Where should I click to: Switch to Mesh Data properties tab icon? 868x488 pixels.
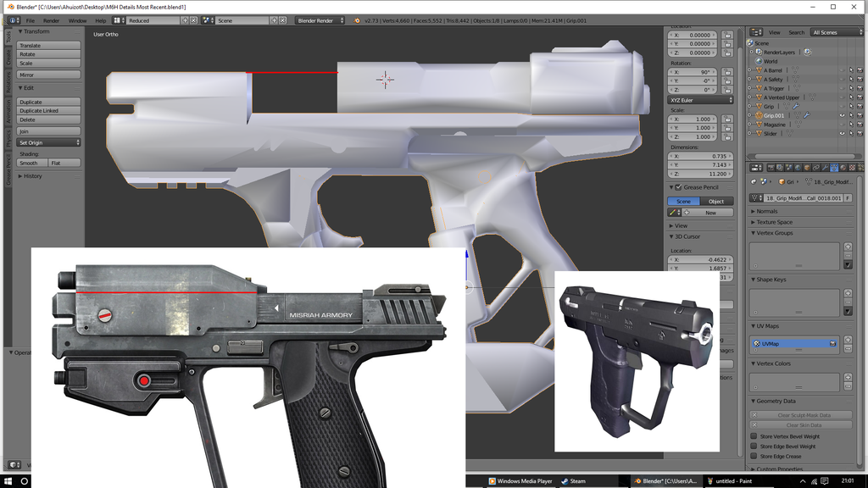pyautogui.click(x=834, y=168)
